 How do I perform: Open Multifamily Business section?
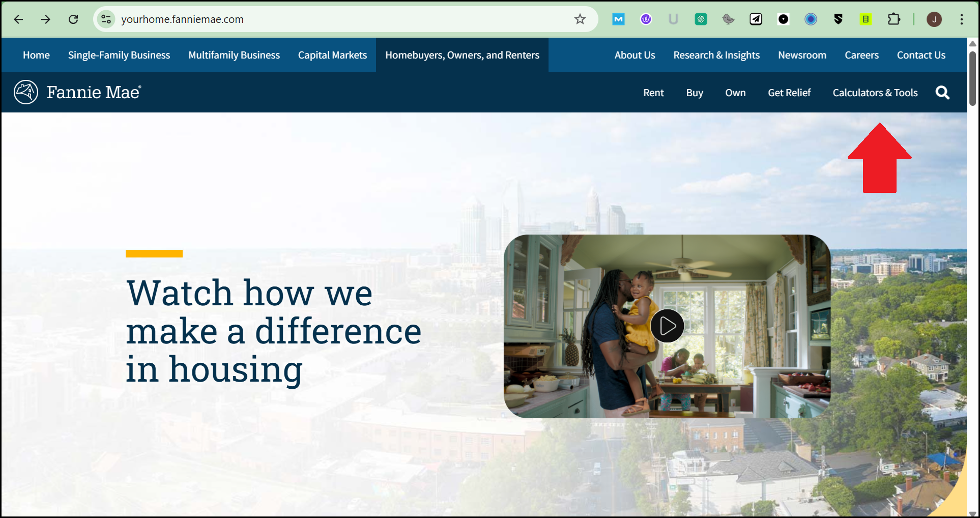click(234, 55)
